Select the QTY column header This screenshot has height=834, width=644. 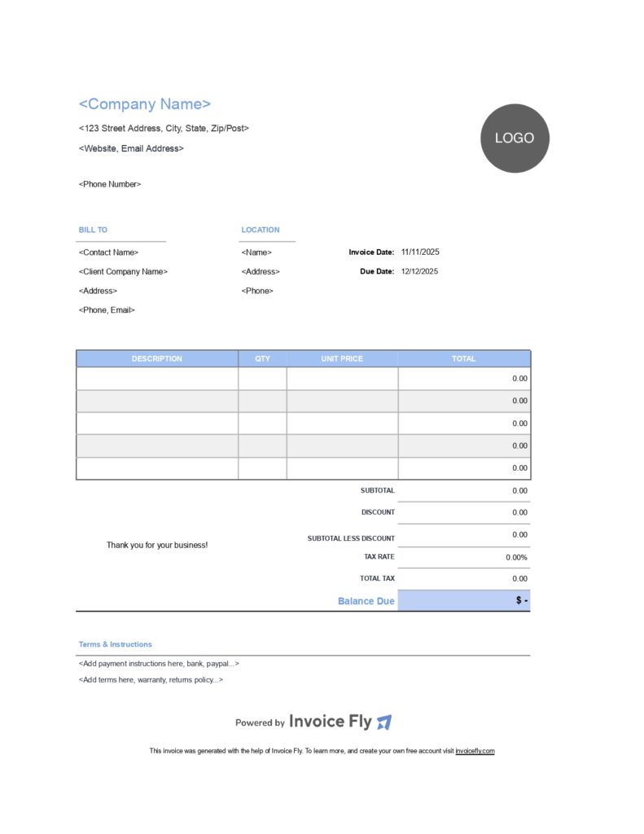click(262, 359)
